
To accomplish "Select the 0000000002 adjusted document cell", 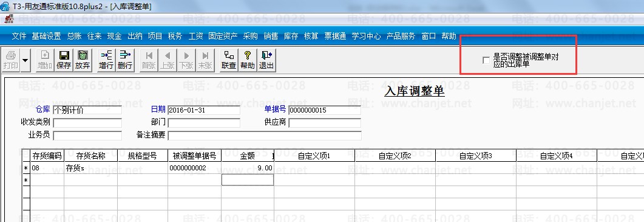I will pos(195,168).
